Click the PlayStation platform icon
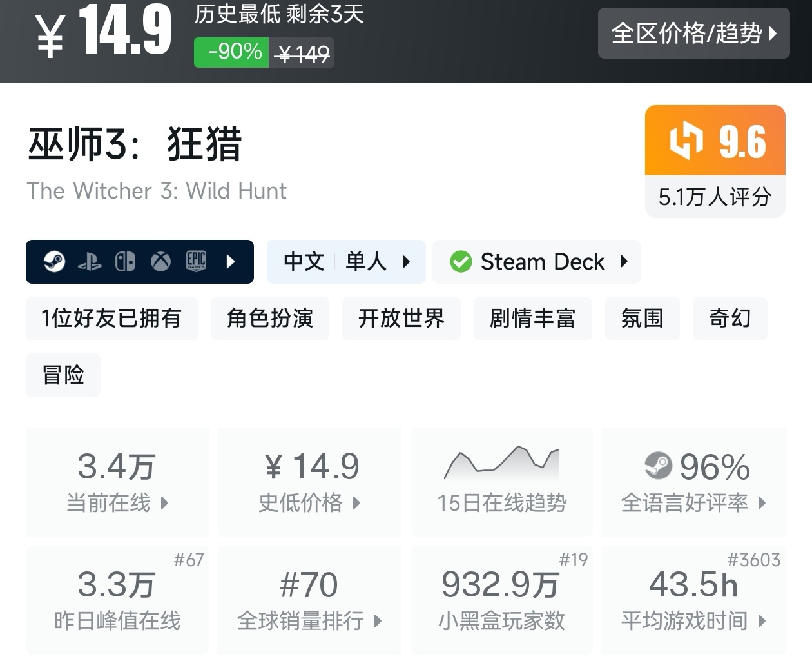Viewport: 812px width, 670px height. pyautogui.click(x=90, y=262)
